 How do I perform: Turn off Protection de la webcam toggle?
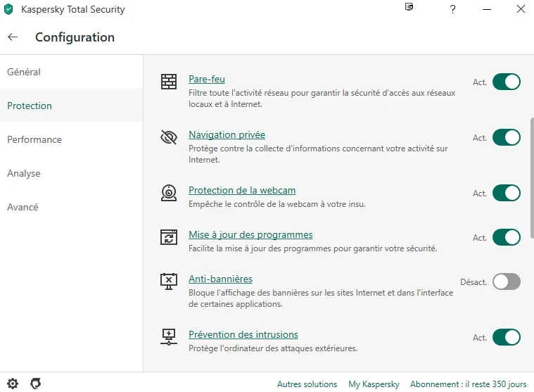pyautogui.click(x=506, y=193)
